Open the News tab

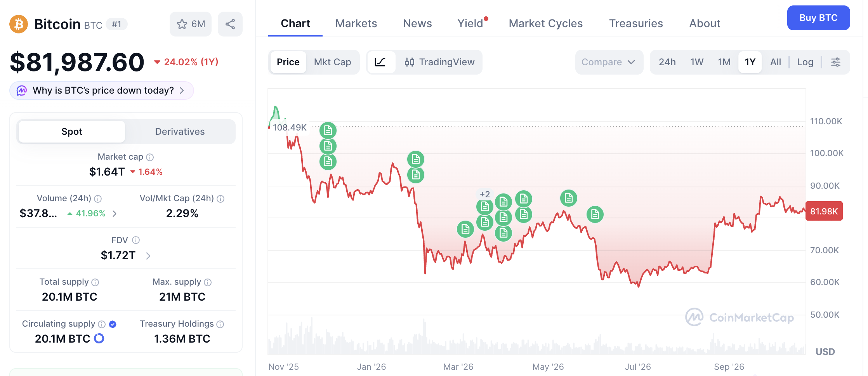417,23
